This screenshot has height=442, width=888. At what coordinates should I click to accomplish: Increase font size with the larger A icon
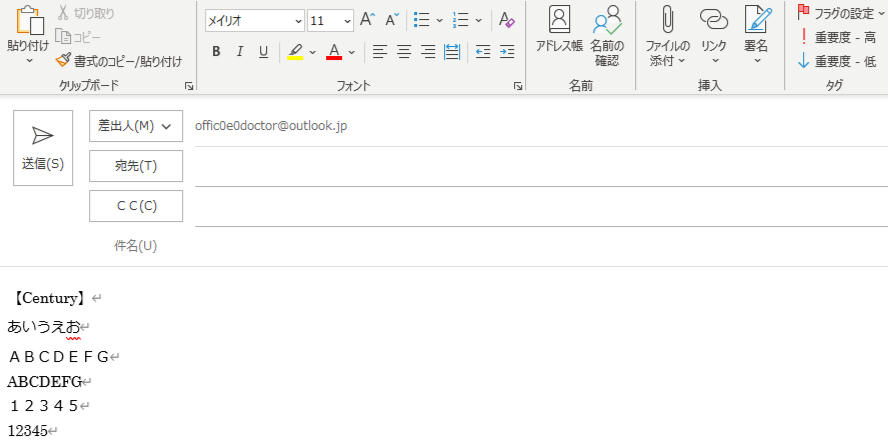367,20
